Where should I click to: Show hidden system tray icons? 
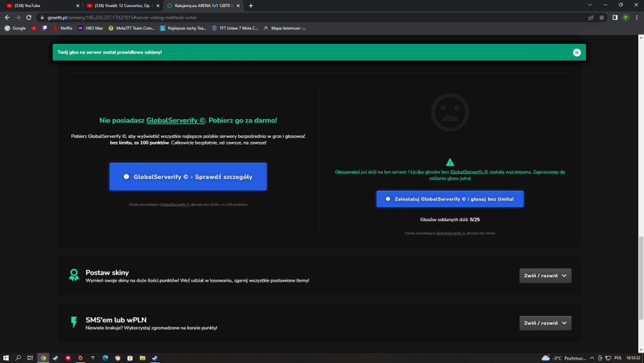point(592,358)
